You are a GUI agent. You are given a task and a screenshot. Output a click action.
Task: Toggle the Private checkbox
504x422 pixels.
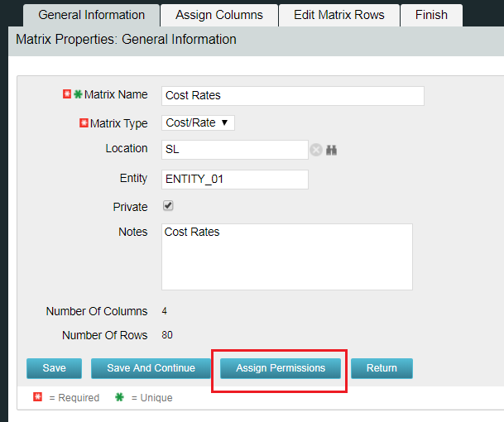coord(168,206)
